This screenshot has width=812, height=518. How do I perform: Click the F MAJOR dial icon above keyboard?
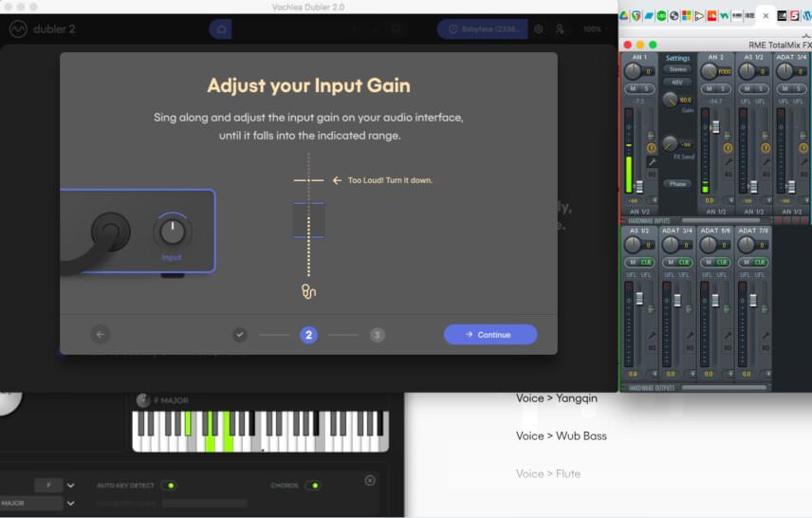coord(143,400)
